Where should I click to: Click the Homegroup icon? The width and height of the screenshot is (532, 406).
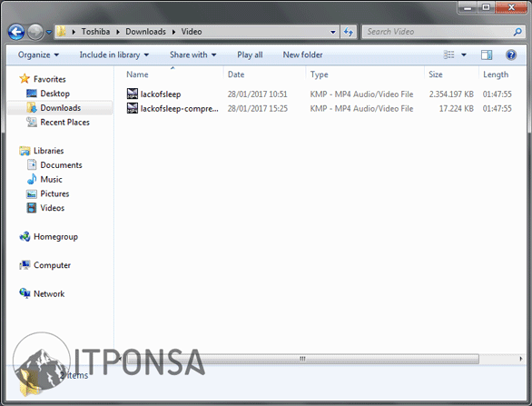tap(25, 237)
